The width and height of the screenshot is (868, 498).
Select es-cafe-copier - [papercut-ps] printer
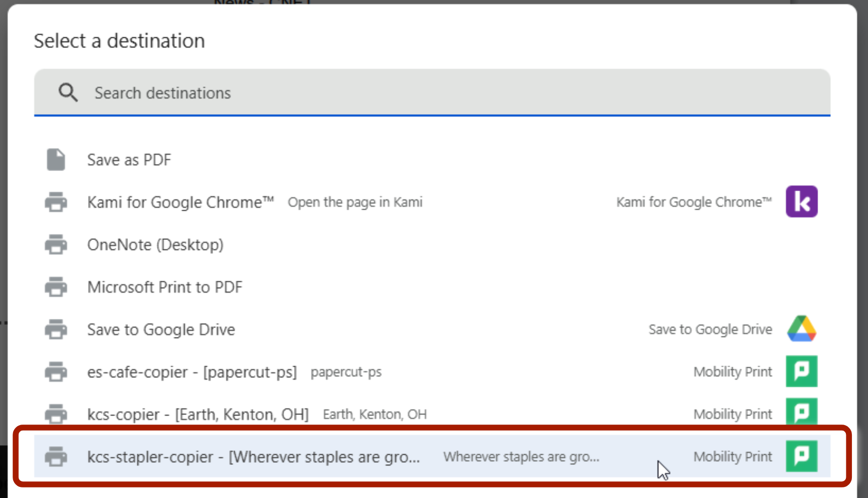point(192,372)
